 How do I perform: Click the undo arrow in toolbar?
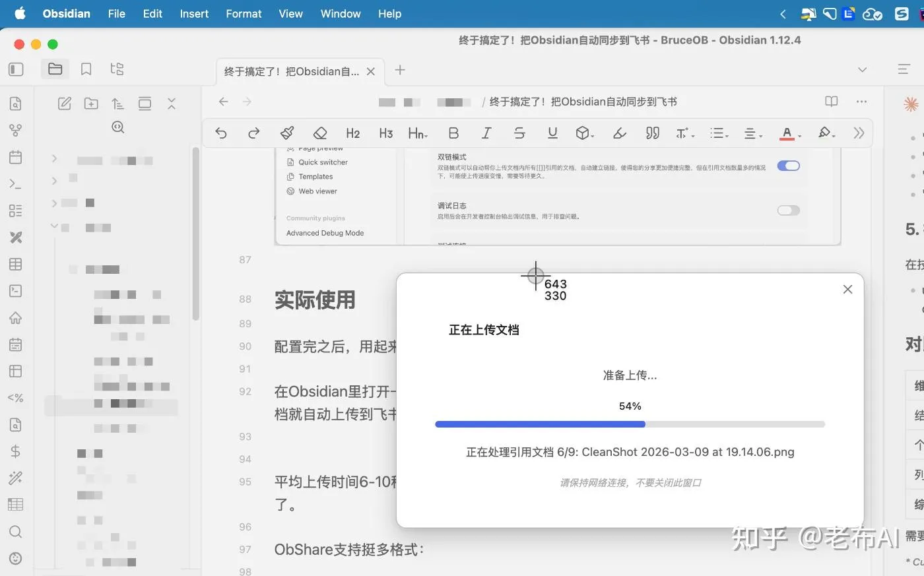(x=221, y=133)
